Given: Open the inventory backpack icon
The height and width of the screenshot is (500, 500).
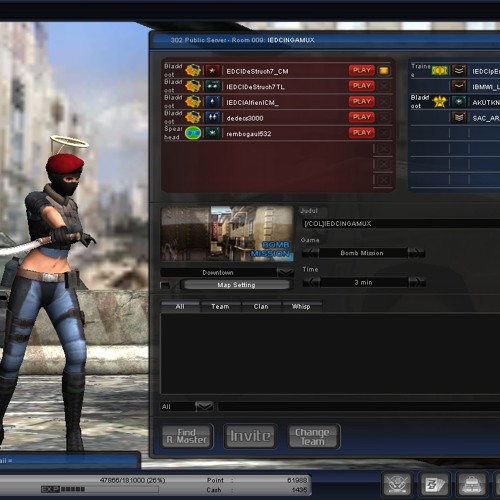Looking at the screenshot, I should tap(473, 484).
